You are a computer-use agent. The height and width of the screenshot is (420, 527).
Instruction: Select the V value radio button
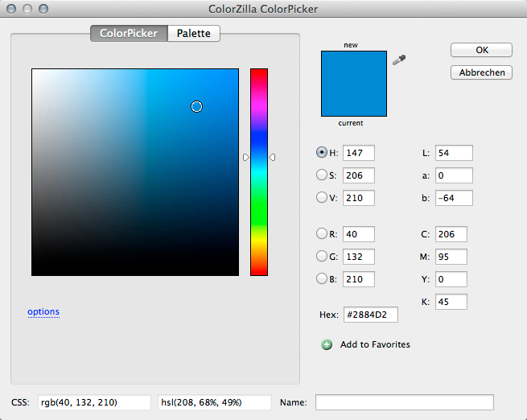coord(323,196)
